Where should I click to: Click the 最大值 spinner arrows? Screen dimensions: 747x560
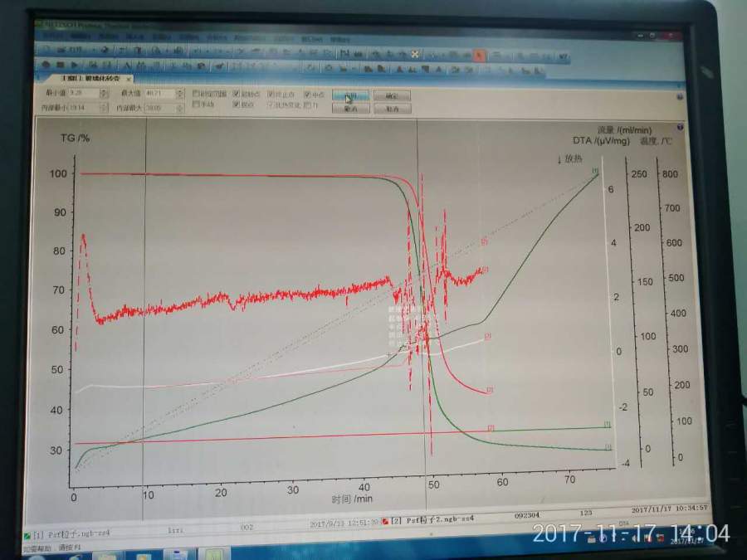pyautogui.click(x=179, y=93)
